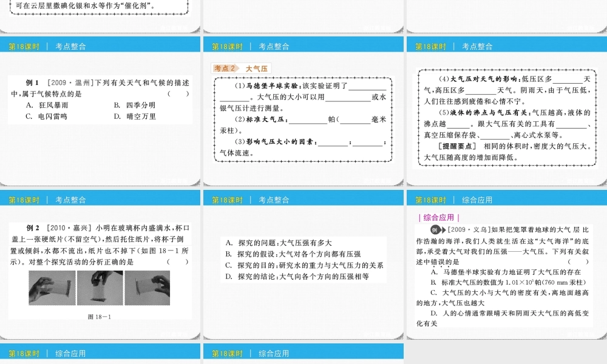The width and height of the screenshot is (607, 364).
Task: Select option A. 狂风暴雨
Action: tap(47, 105)
